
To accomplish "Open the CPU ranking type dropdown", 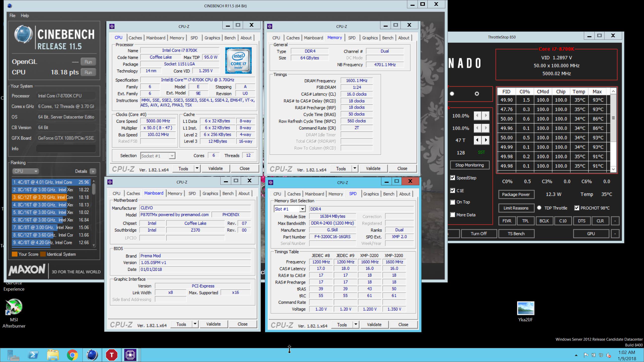I will pyautogui.click(x=25, y=171).
